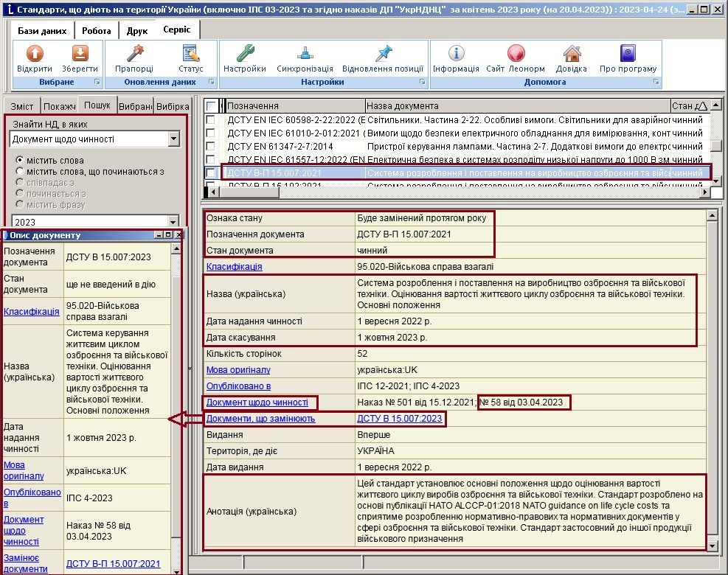Switch to the Зміст panel tab
Viewport: 728px width, 575px height.
(x=22, y=106)
